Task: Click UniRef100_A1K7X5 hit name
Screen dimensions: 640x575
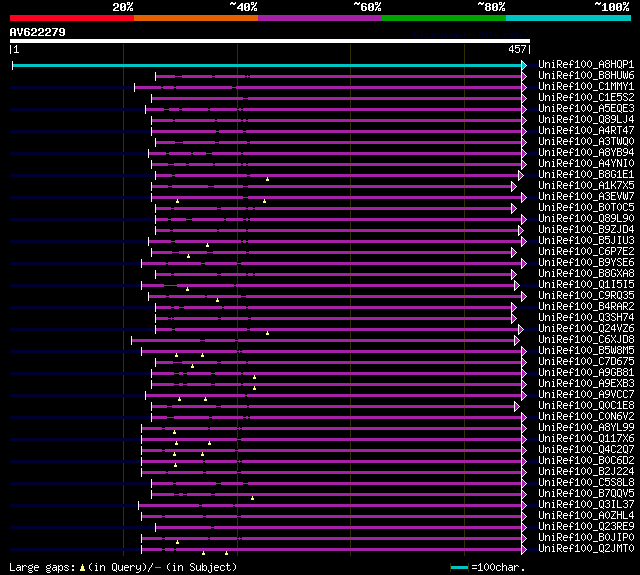Action: [x=586, y=186]
